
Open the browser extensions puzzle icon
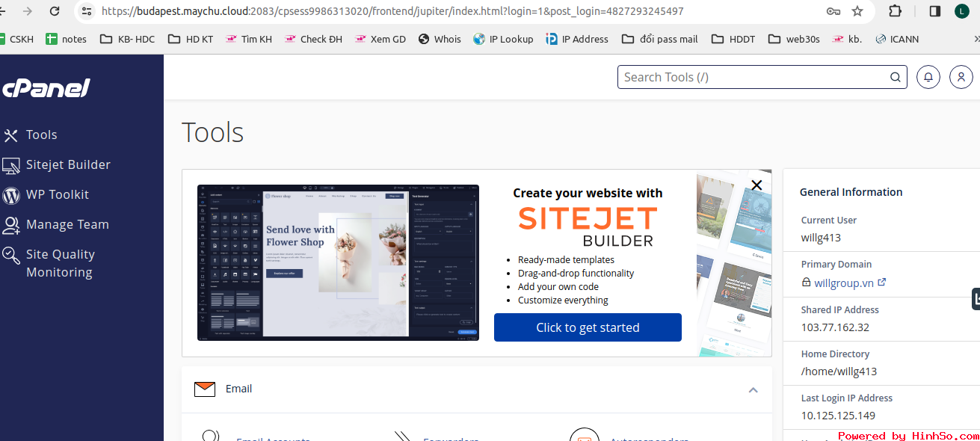tap(895, 11)
